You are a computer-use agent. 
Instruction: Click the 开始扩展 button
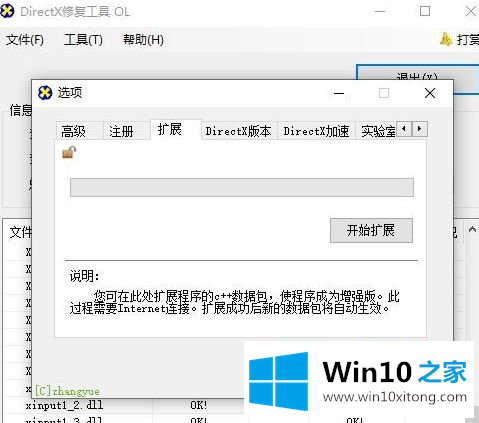coord(371,230)
